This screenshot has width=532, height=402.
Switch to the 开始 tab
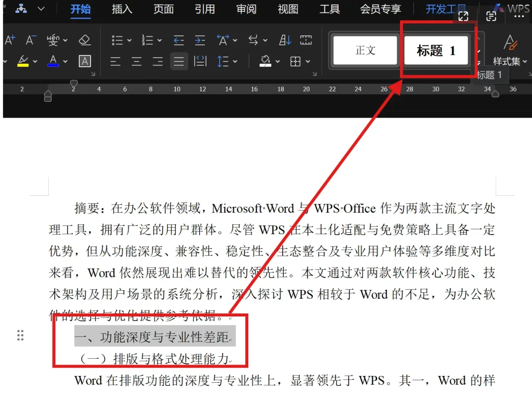click(x=81, y=9)
